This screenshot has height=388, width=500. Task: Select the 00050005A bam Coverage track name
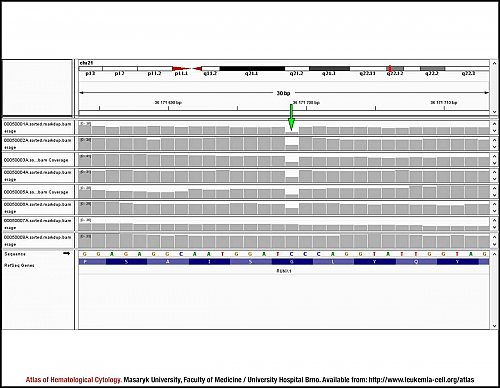(36, 192)
